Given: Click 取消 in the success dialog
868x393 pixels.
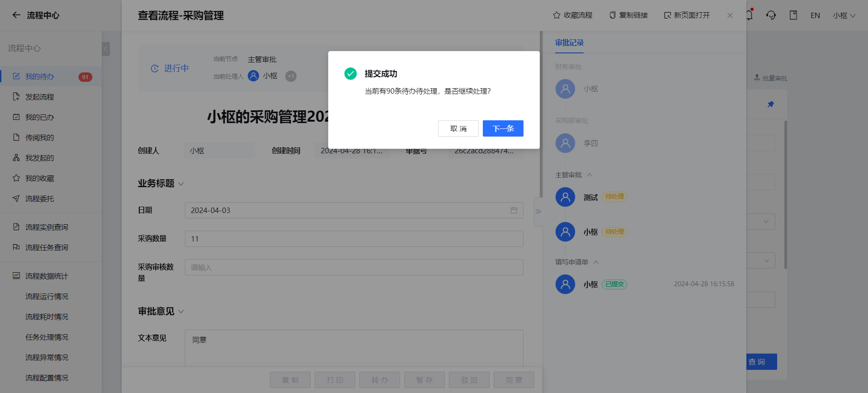Looking at the screenshot, I should click(x=458, y=128).
